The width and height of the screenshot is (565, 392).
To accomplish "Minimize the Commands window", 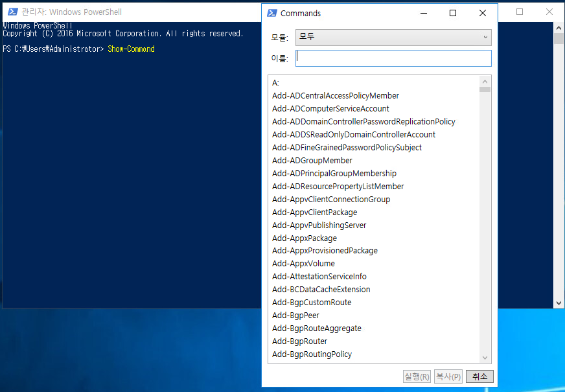I will point(424,14).
